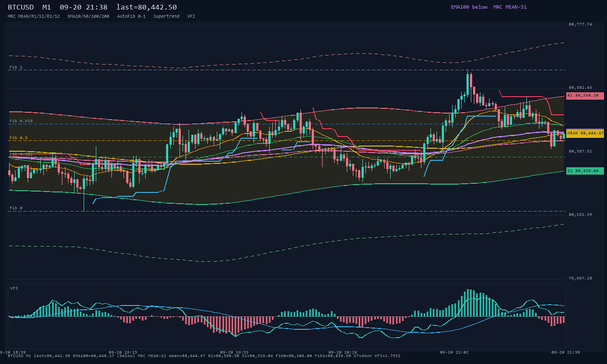Click the 80,387.51 price axis value
607x364 pixels.
(x=580, y=151)
